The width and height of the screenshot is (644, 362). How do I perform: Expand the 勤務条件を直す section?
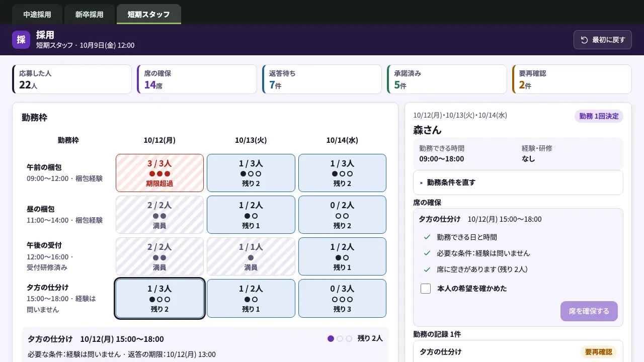pos(518,183)
